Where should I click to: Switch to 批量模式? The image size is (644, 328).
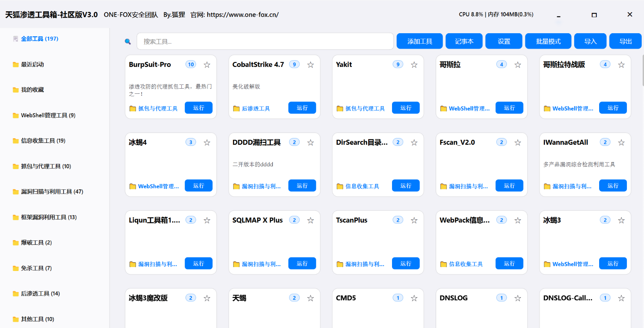[x=548, y=41]
